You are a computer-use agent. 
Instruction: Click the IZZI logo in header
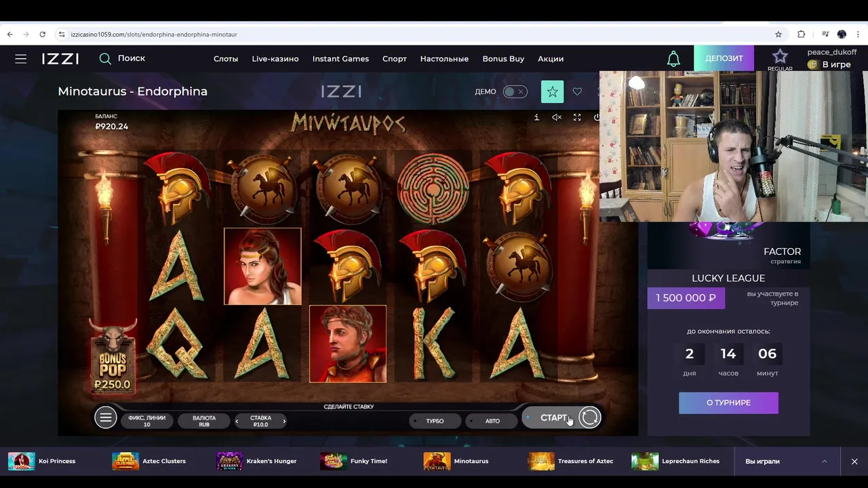click(x=60, y=59)
